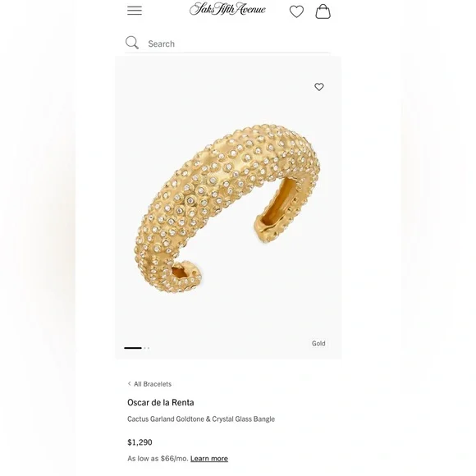
Task: Favorite the bangle with the image heart
Action: [x=318, y=87]
